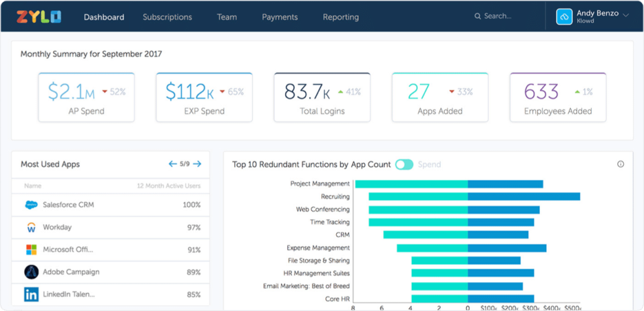Click into the Search field
Screen dimensions: 644x311
(498, 16)
